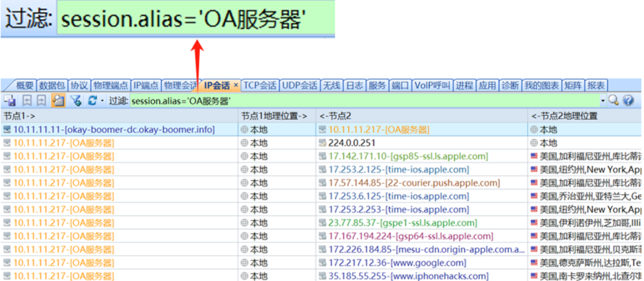Open the 物理端点 tab
The height and width of the screenshot is (281, 644).
111,85
